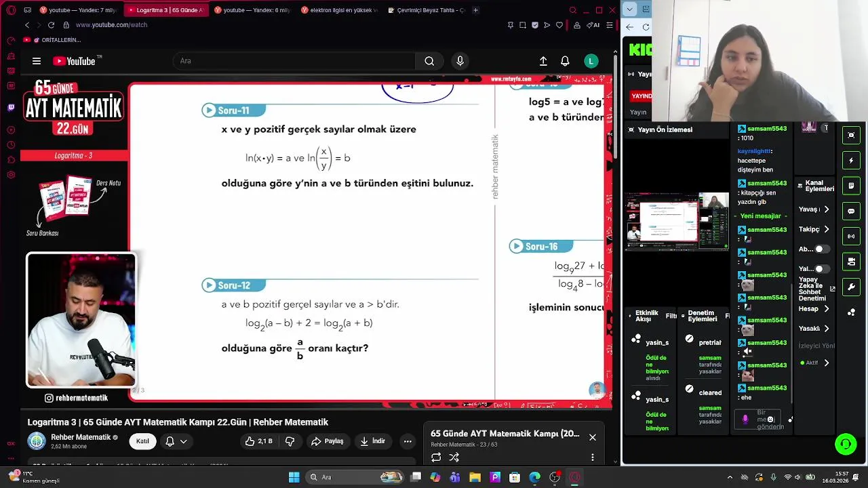
Task: Click the green headset support button
Action: pyautogui.click(x=846, y=445)
